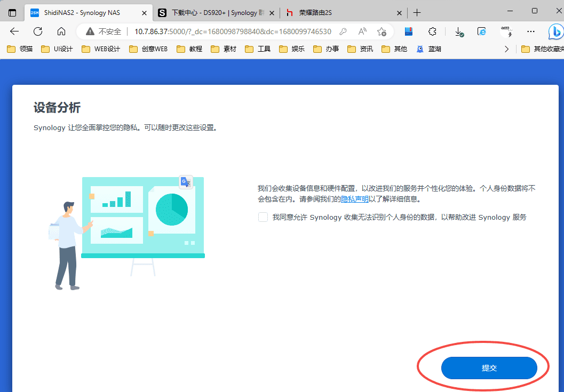This screenshot has height=392, width=564.
Task: Expand the hidden bookmarks overflow chevron
Action: (507, 49)
